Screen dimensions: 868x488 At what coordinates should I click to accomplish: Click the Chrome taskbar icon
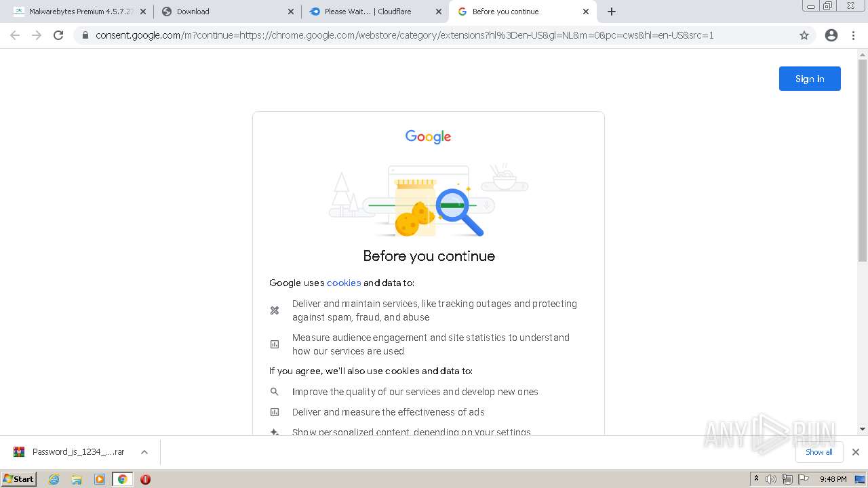[122, 479]
